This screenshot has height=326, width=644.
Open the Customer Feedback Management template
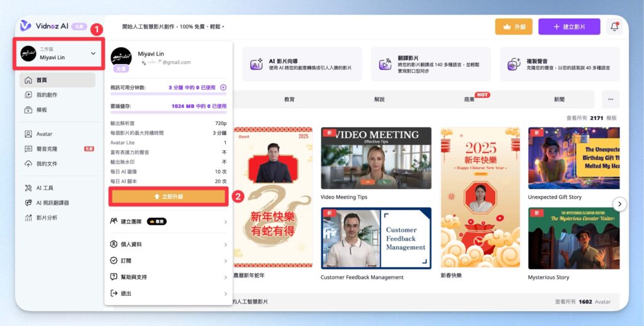point(376,238)
